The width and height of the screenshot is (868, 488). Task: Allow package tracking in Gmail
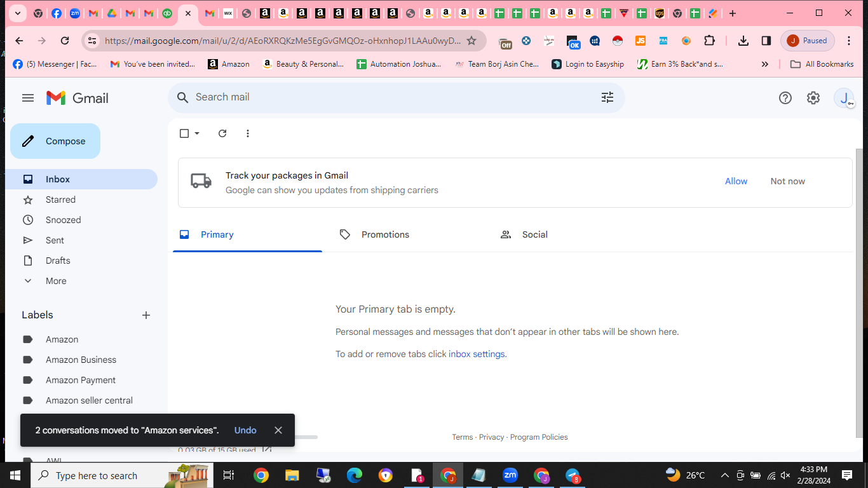tap(736, 181)
